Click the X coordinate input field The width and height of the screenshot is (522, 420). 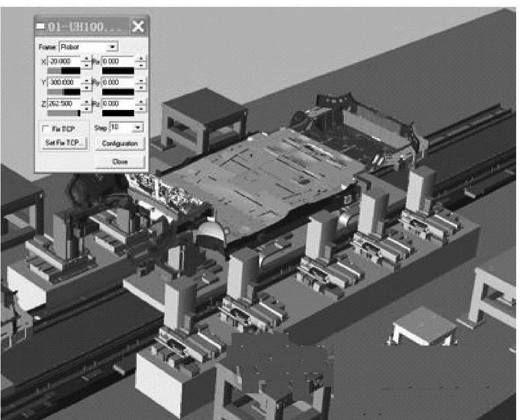[x=64, y=62]
